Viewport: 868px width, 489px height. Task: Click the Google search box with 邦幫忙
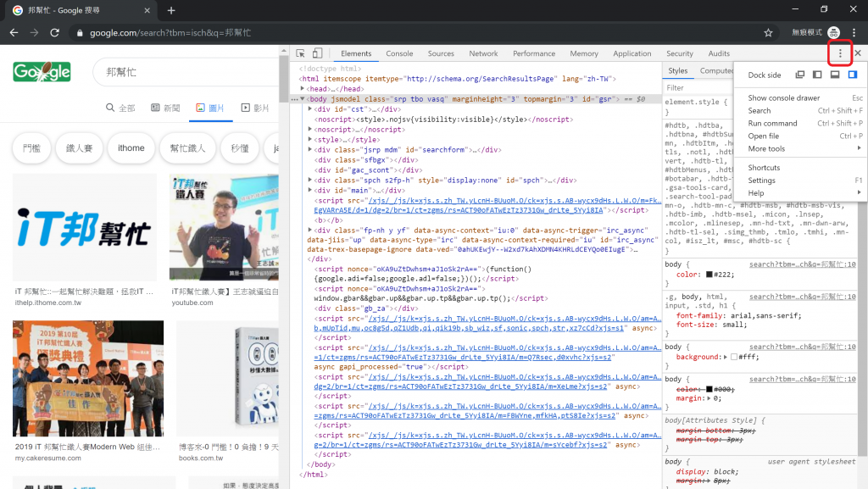point(186,72)
